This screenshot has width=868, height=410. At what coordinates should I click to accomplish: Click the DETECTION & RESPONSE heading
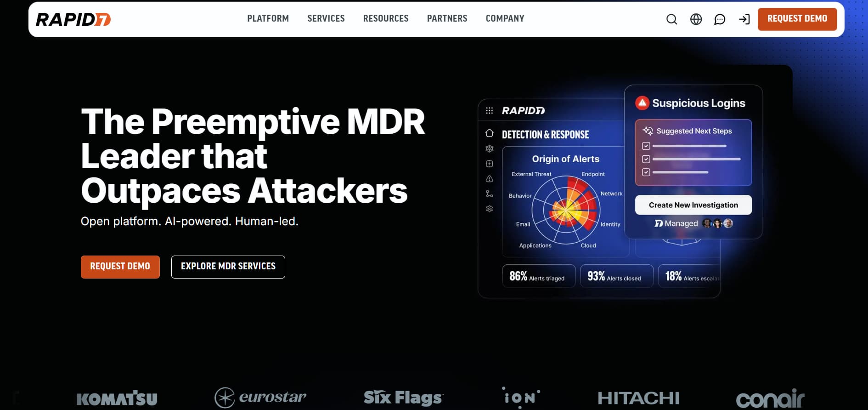545,135
